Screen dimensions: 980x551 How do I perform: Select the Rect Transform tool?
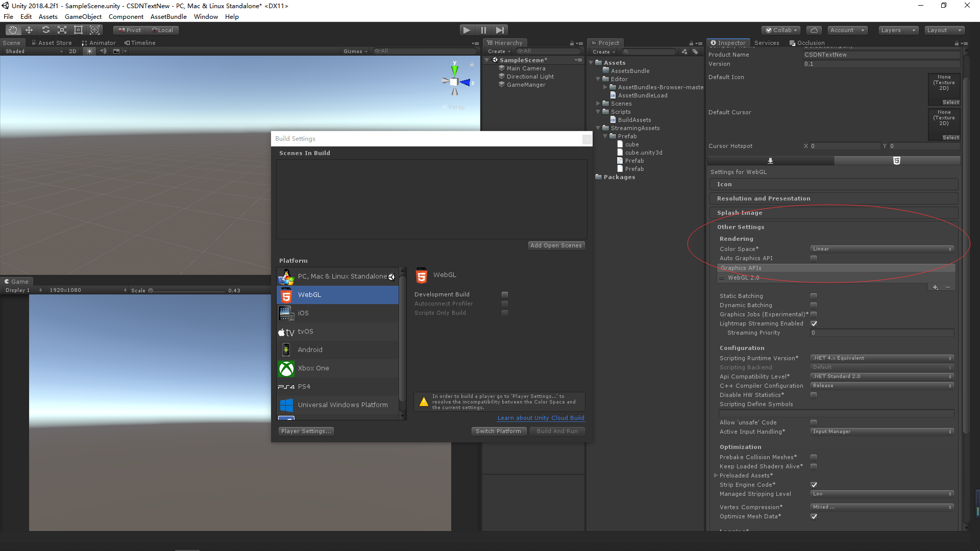pyautogui.click(x=78, y=30)
